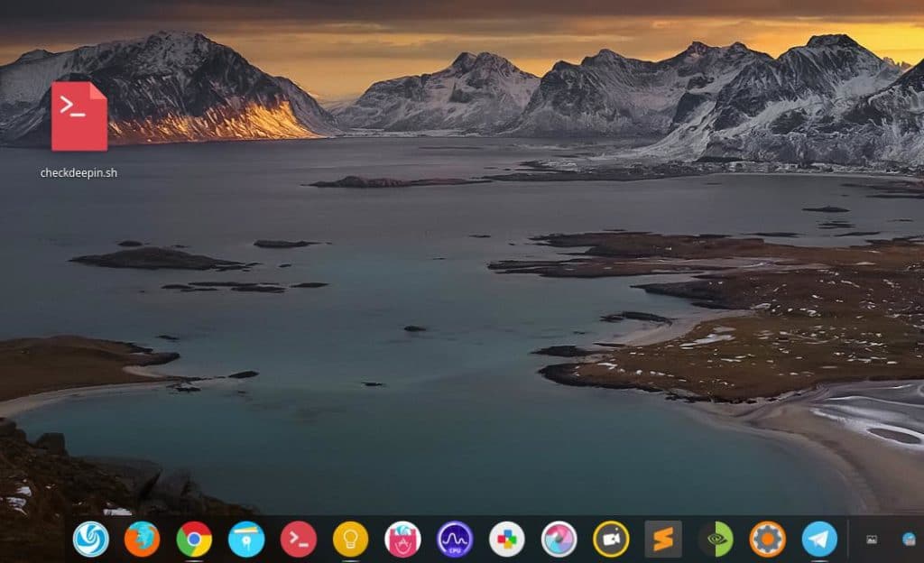The height and width of the screenshot is (563, 924).
Task: Click the checkdeepin.sh filename label
Action: pos(79,172)
